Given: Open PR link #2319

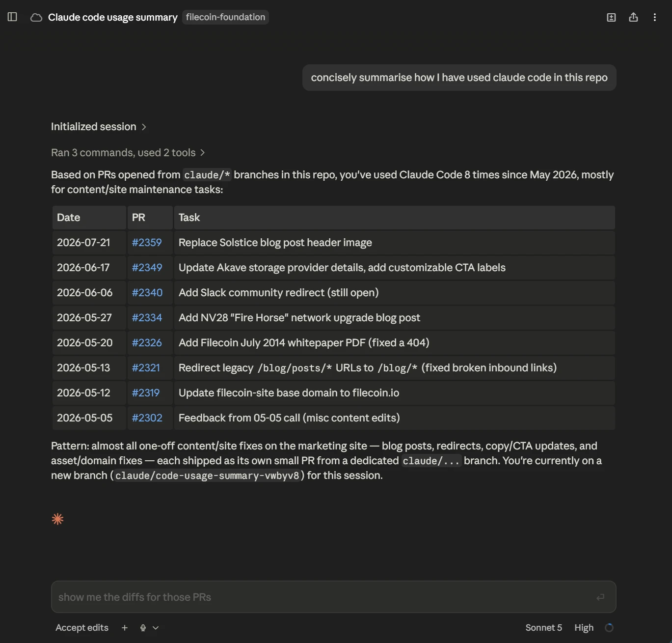Looking at the screenshot, I should (146, 393).
